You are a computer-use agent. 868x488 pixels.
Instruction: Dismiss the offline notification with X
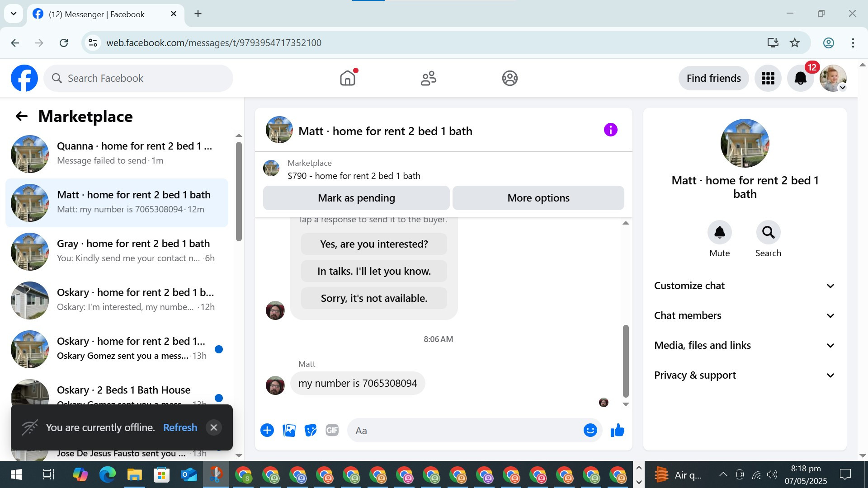pos(214,427)
